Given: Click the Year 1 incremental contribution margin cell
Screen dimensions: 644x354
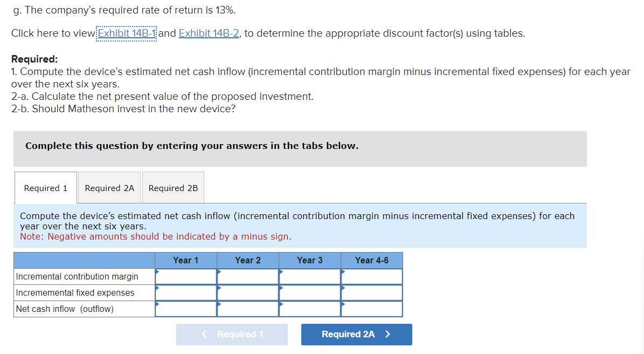Looking at the screenshot, I should point(185,276).
